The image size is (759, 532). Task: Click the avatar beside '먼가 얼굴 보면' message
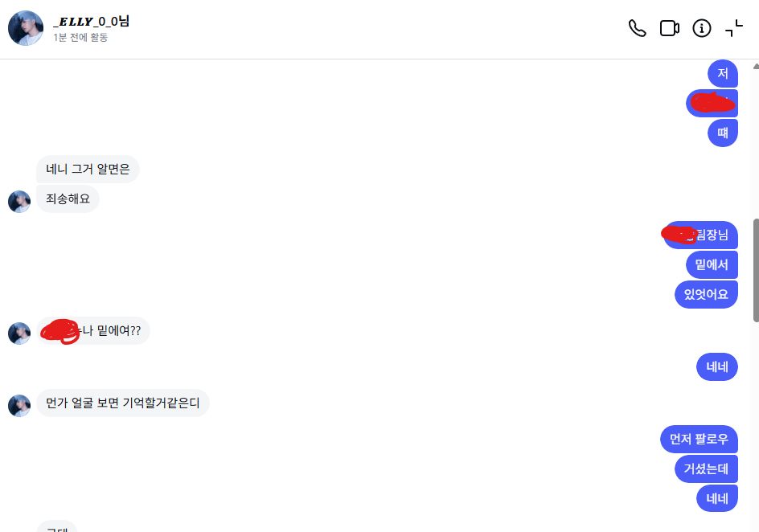coord(19,405)
